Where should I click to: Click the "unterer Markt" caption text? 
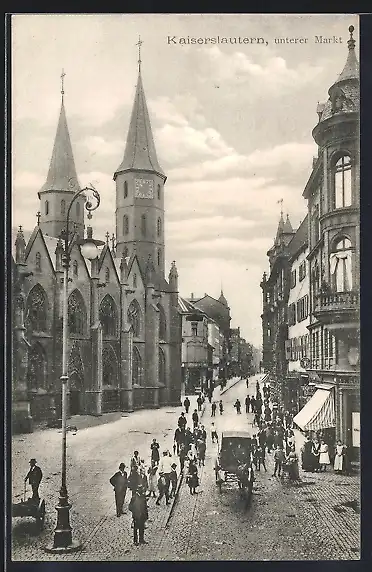pyautogui.click(x=308, y=40)
